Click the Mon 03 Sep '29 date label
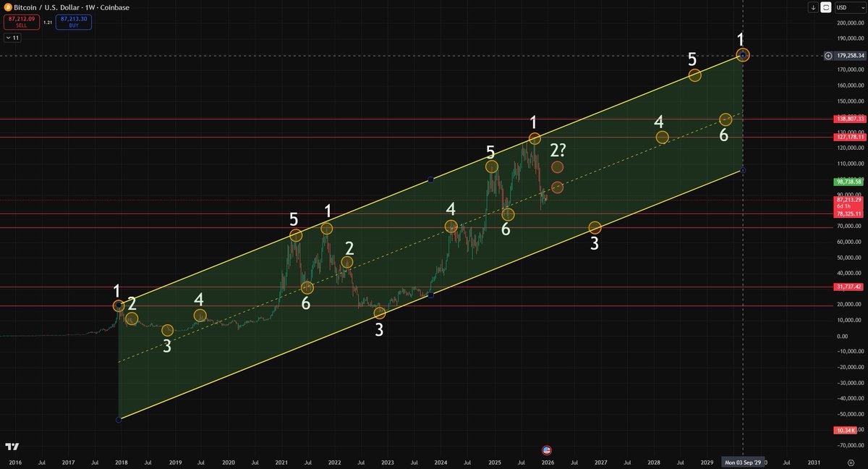The image size is (868, 469). click(743, 461)
